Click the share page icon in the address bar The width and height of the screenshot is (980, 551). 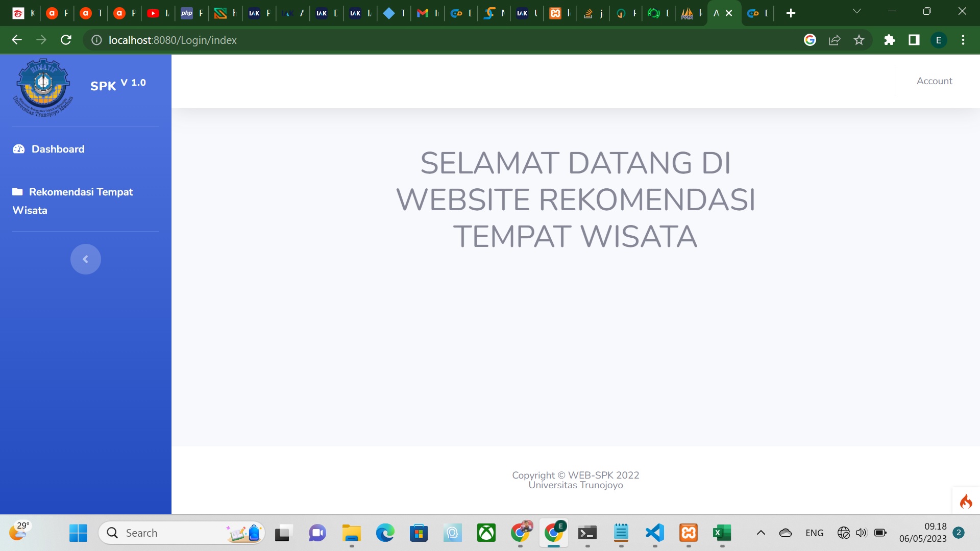(835, 40)
